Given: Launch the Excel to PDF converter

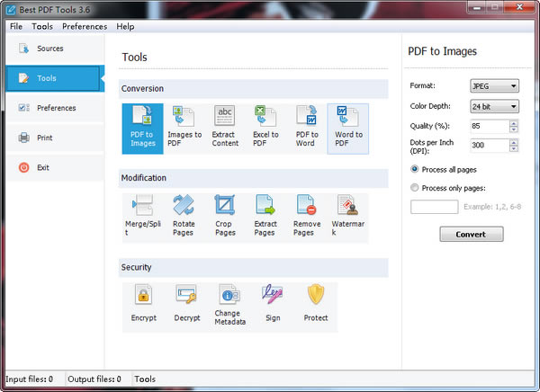Looking at the screenshot, I should (x=265, y=128).
